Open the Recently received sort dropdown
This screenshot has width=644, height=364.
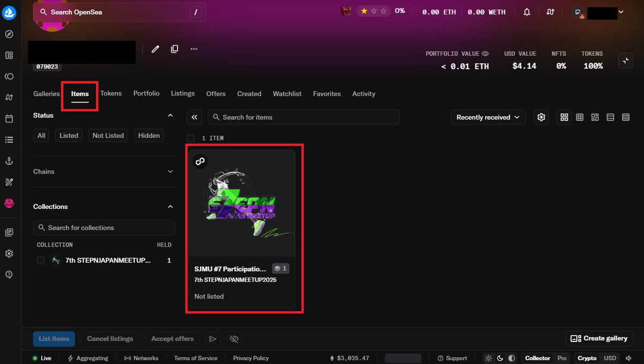tap(488, 117)
